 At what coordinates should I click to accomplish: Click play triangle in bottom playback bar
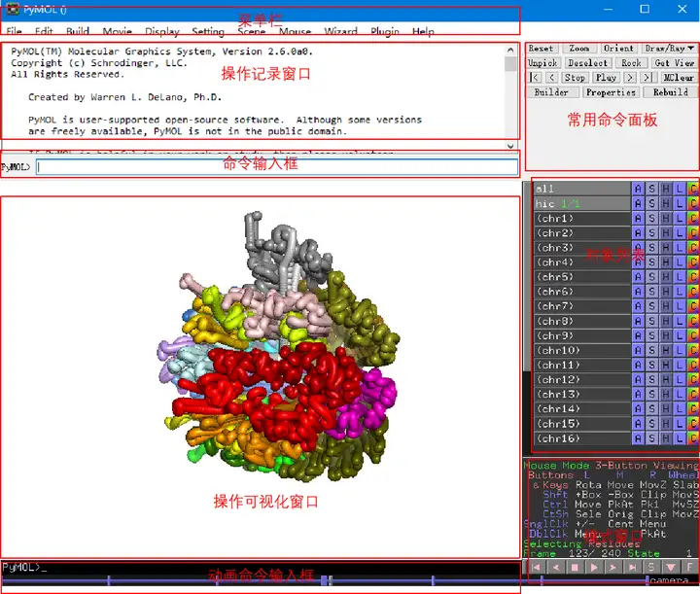pyautogui.click(x=594, y=567)
